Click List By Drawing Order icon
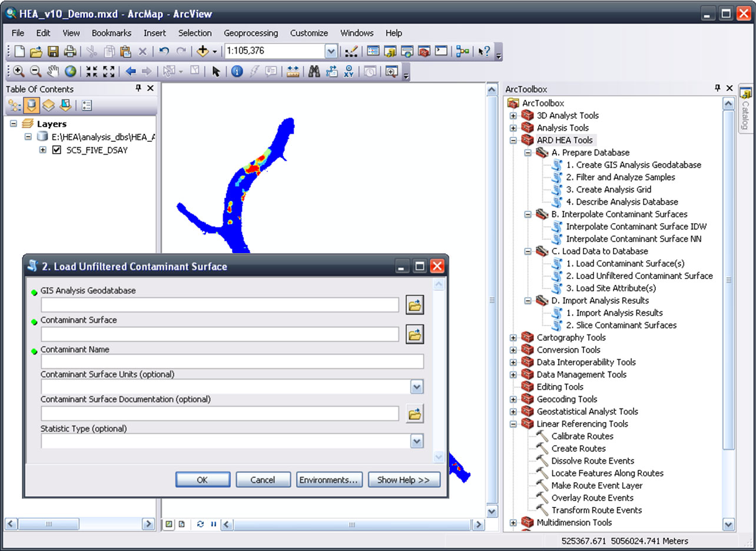The width and height of the screenshot is (756, 551). click(15, 105)
